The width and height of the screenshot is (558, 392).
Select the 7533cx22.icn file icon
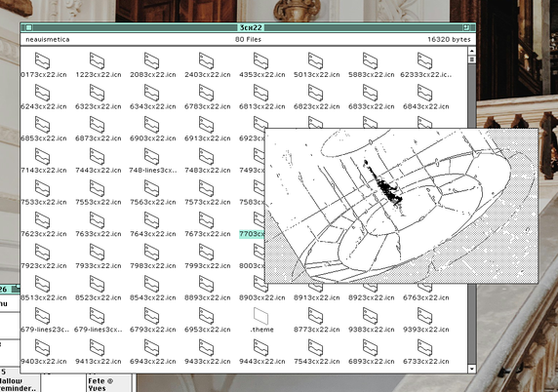tap(42, 188)
